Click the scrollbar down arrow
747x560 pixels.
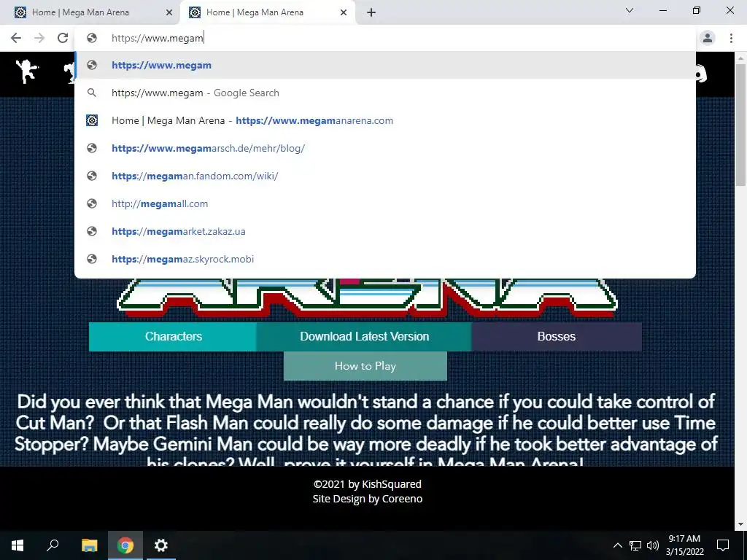(x=740, y=524)
